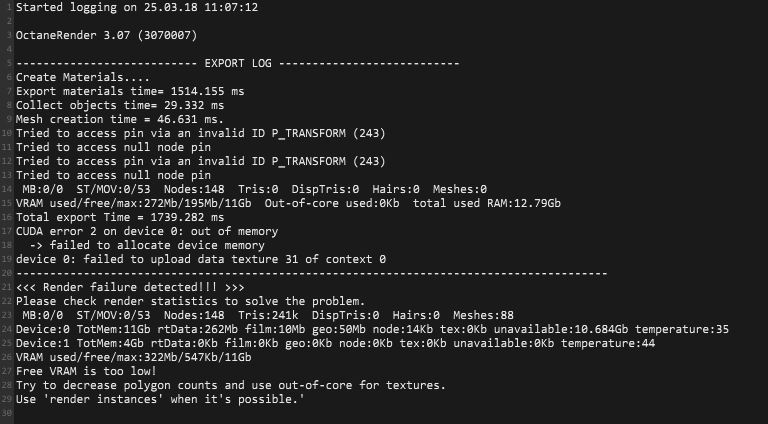Click 'failed to upload data texture 31' line
768x424 pixels.
click(x=200, y=259)
